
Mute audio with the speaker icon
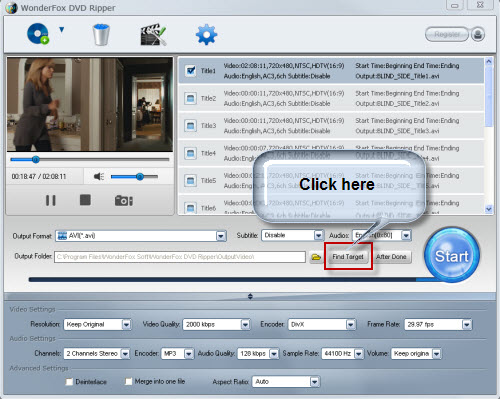pyautogui.click(x=99, y=176)
